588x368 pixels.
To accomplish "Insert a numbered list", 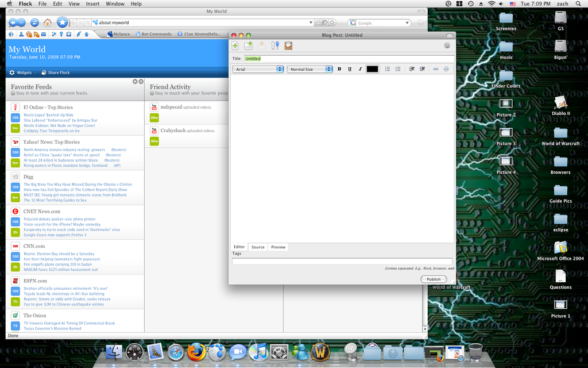I will point(398,69).
